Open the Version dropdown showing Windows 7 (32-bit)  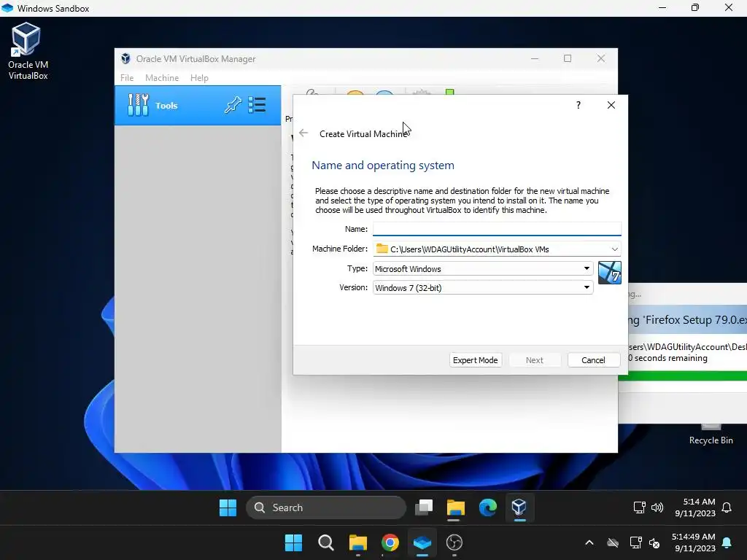[483, 287]
